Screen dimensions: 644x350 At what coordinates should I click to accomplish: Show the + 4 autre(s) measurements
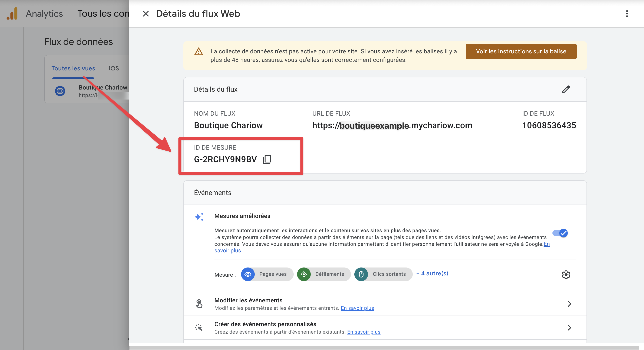432,274
